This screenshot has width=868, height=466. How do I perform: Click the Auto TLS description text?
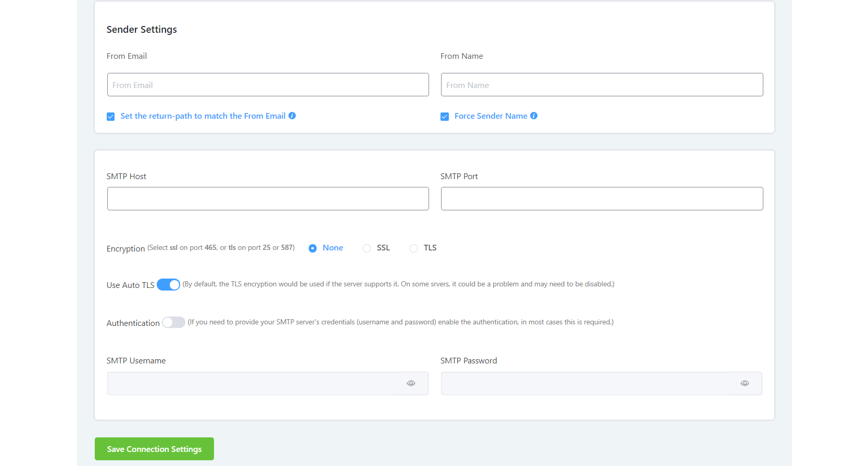[398, 284]
